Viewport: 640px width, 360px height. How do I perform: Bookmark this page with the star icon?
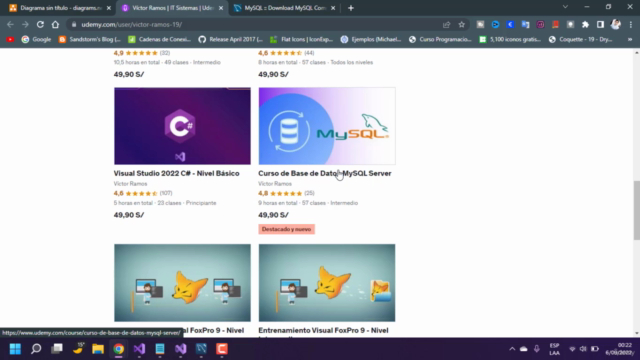tap(462, 24)
